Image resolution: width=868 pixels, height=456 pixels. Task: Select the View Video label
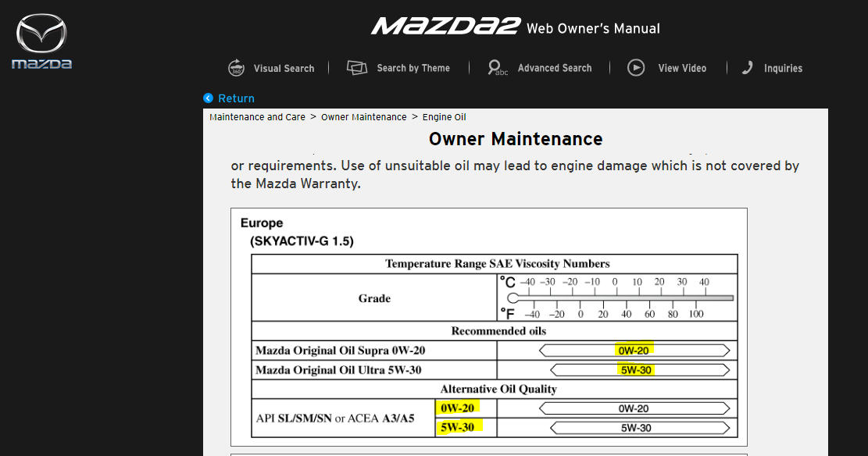[681, 69]
